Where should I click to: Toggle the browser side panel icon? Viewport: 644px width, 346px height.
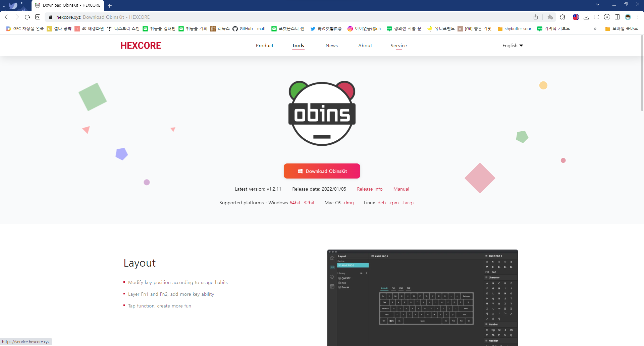point(618,17)
